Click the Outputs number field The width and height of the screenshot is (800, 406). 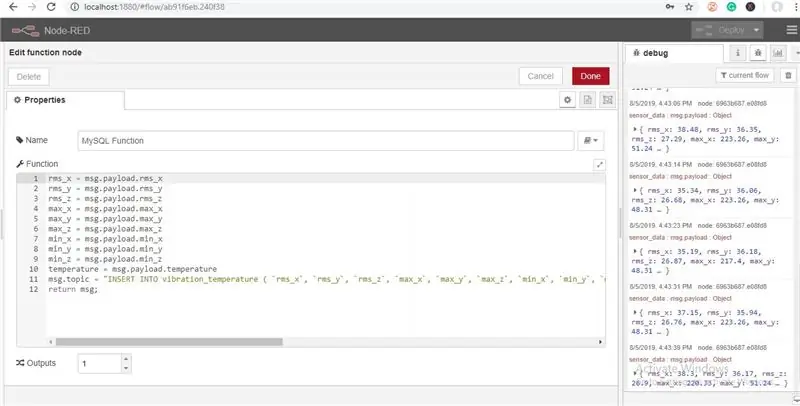pyautogui.click(x=100, y=364)
